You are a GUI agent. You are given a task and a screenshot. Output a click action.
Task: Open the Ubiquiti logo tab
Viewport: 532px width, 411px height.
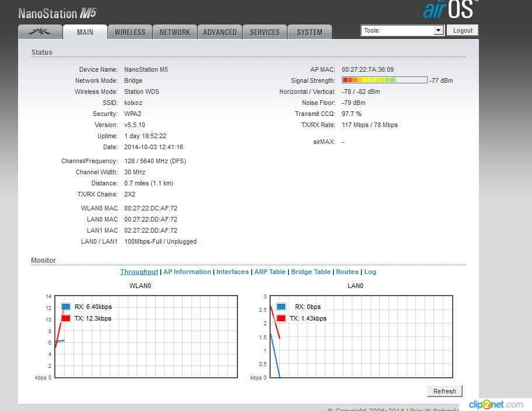click(x=40, y=32)
